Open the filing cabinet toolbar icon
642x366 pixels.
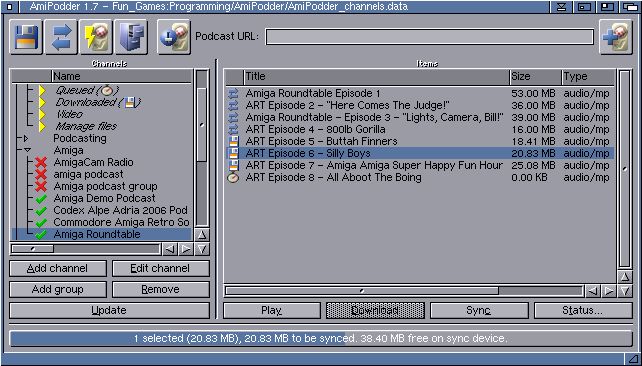point(131,37)
